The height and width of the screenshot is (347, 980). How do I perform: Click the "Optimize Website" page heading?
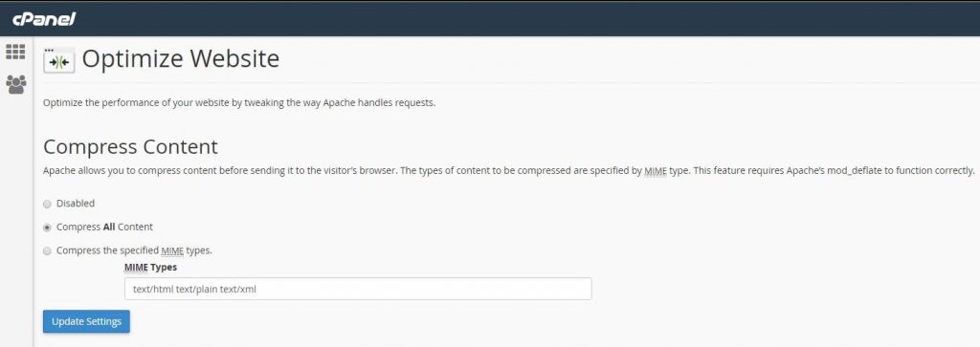point(181,58)
